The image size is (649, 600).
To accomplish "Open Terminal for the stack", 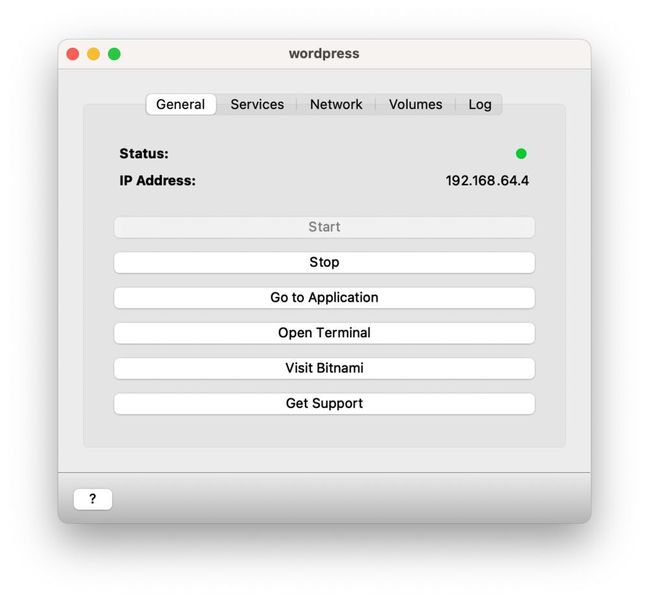I will point(324,333).
